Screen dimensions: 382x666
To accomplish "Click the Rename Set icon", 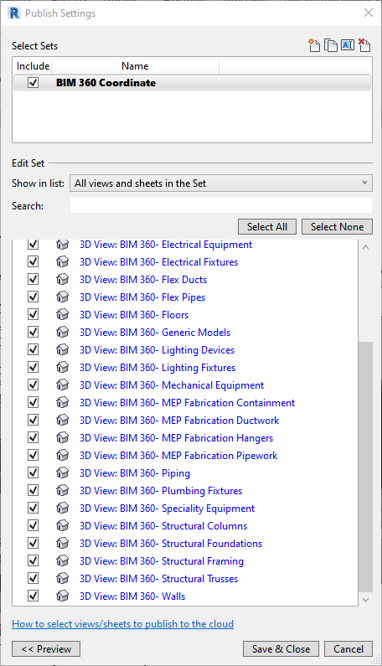I will coord(348,45).
